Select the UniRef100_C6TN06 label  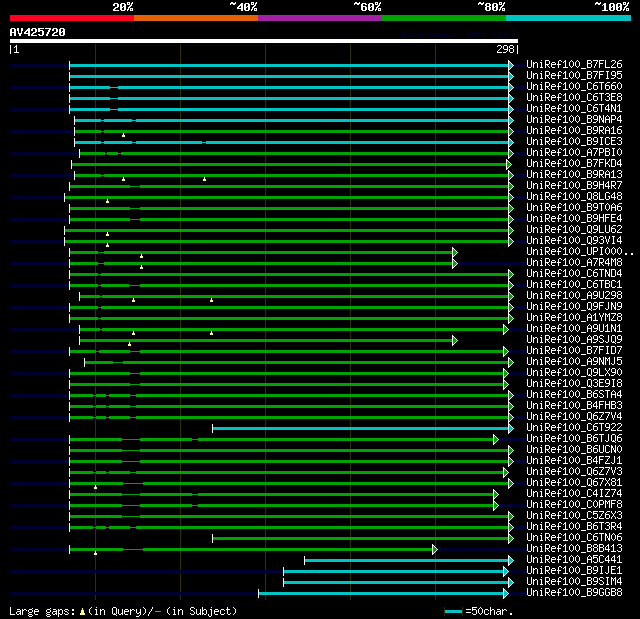[574, 538]
